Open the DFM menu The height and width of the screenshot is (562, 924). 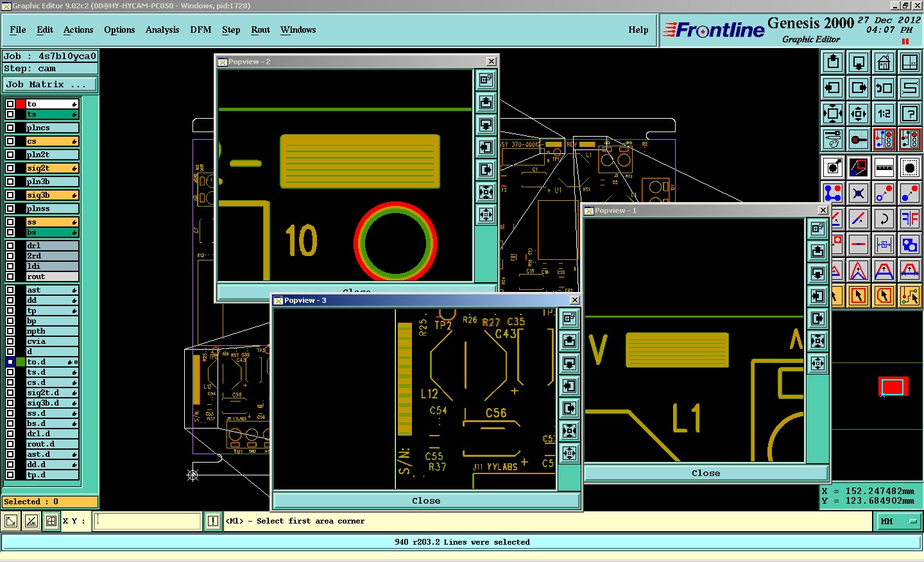coord(201,30)
